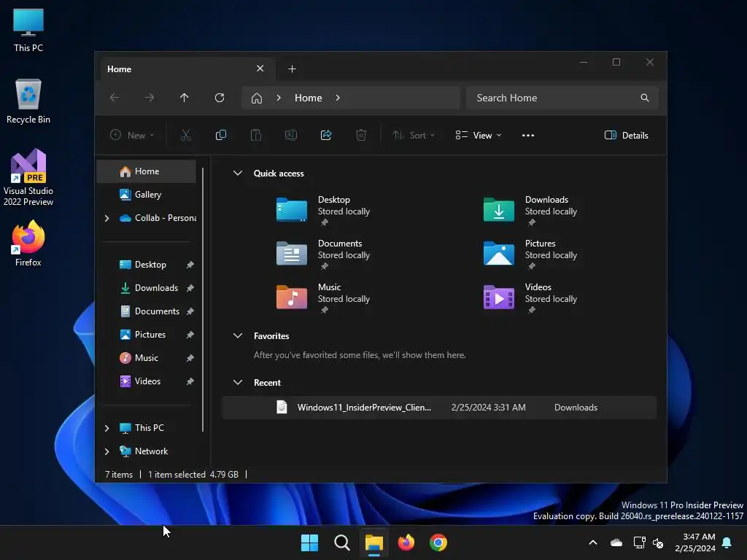The width and height of the screenshot is (747, 560).
Task: Click the Search Home field
Action: pos(562,98)
